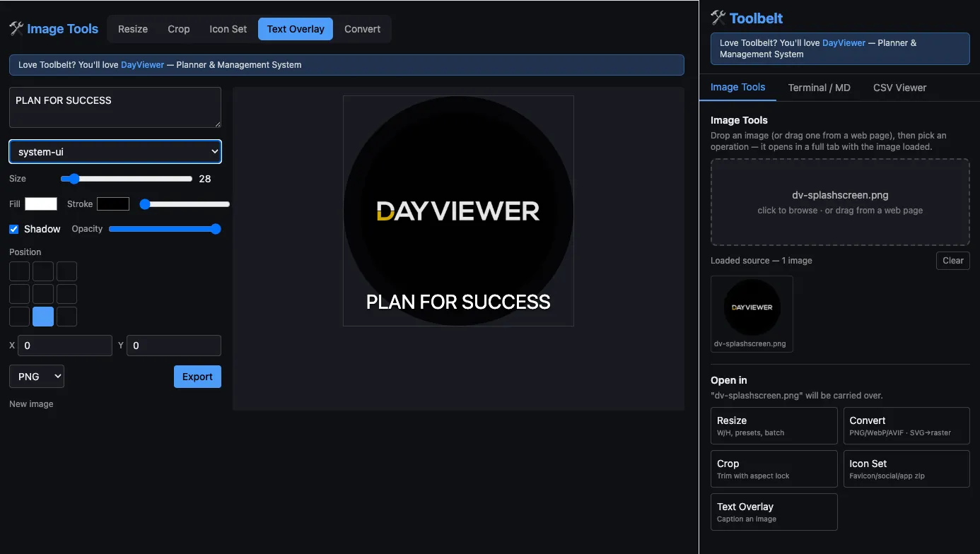Select the middle-left position grid cell
Viewport: 980px width, 554px height.
click(x=19, y=294)
